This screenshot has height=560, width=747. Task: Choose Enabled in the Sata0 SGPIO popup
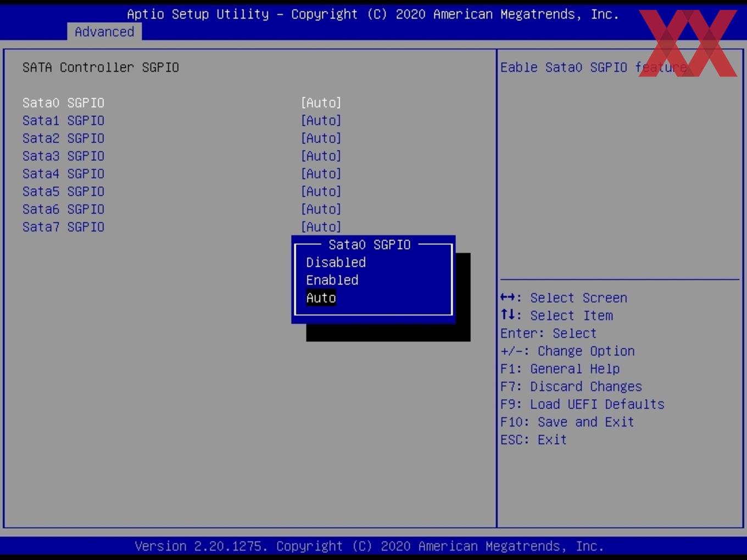click(x=332, y=280)
